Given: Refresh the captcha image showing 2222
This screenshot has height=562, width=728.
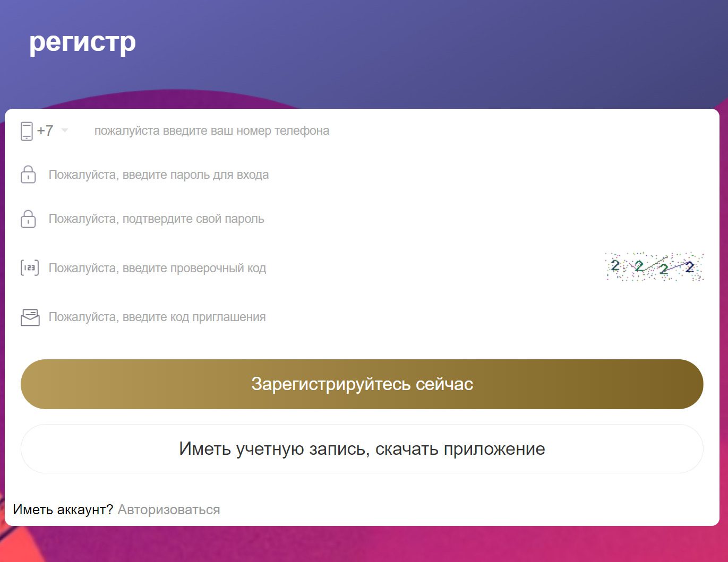Looking at the screenshot, I should click(654, 266).
